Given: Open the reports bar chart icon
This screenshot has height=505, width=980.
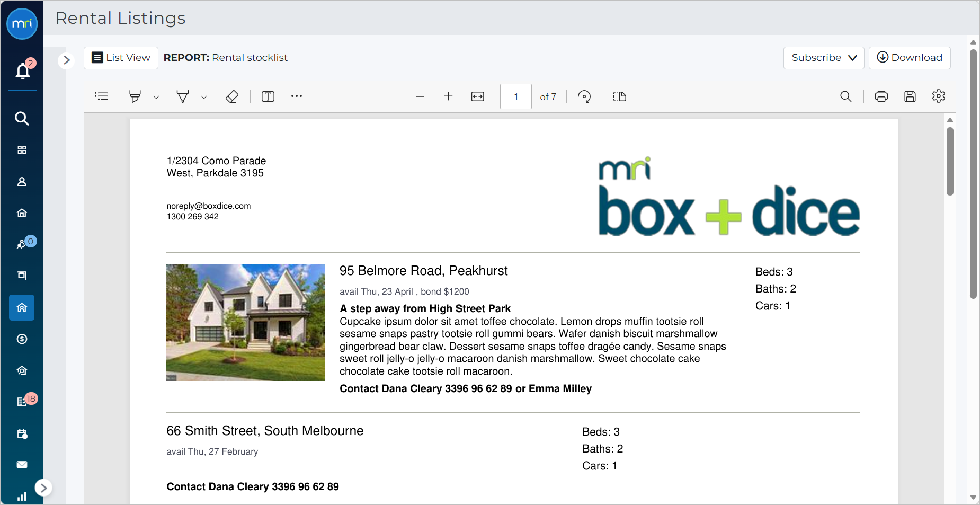Looking at the screenshot, I should pyautogui.click(x=22, y=497).
